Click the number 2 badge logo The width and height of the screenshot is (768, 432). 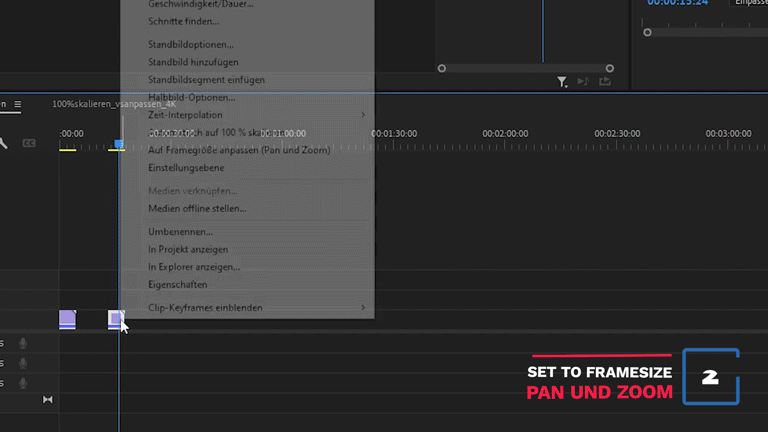[711, 377]
